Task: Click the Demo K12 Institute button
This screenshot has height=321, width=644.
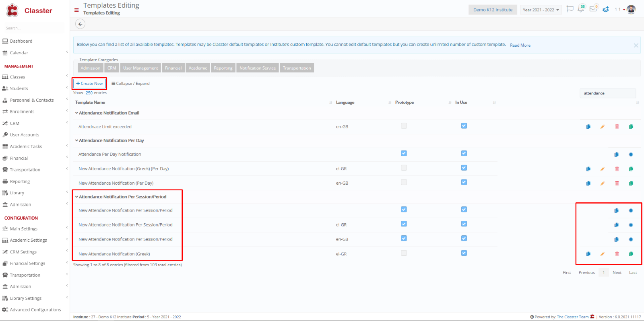Action: [x=493, y=10]
